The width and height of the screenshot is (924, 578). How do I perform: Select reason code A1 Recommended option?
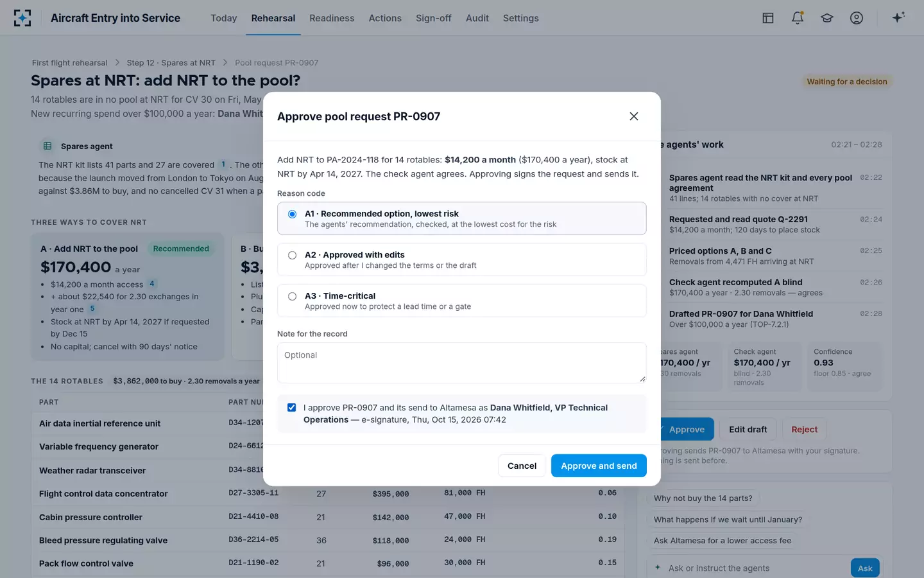click(x=462, y=218)
